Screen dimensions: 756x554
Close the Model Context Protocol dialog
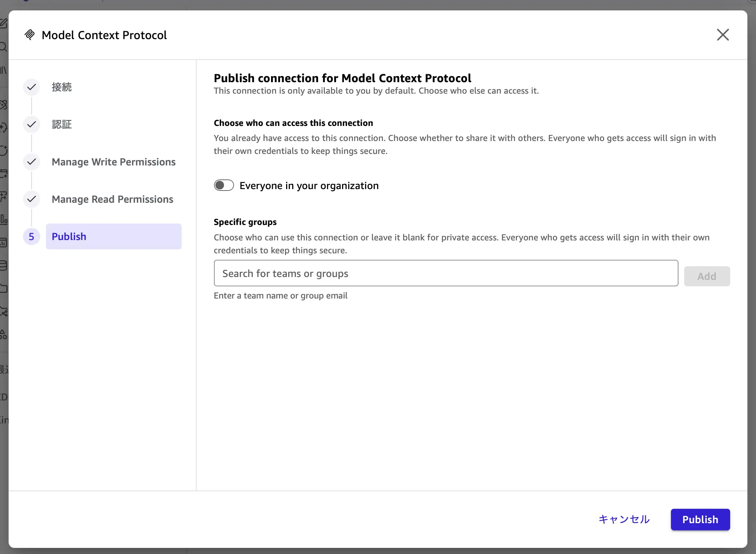point(723,35)
